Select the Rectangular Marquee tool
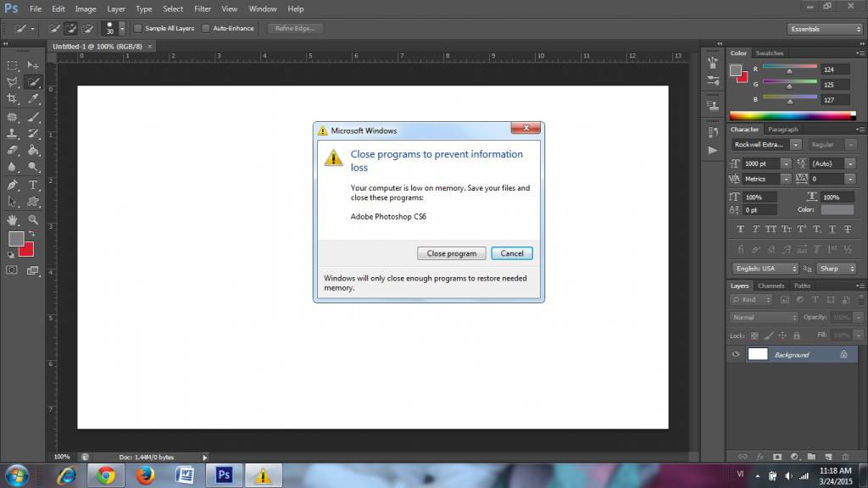This screenshot has width=868, height=488. (12, 65)
